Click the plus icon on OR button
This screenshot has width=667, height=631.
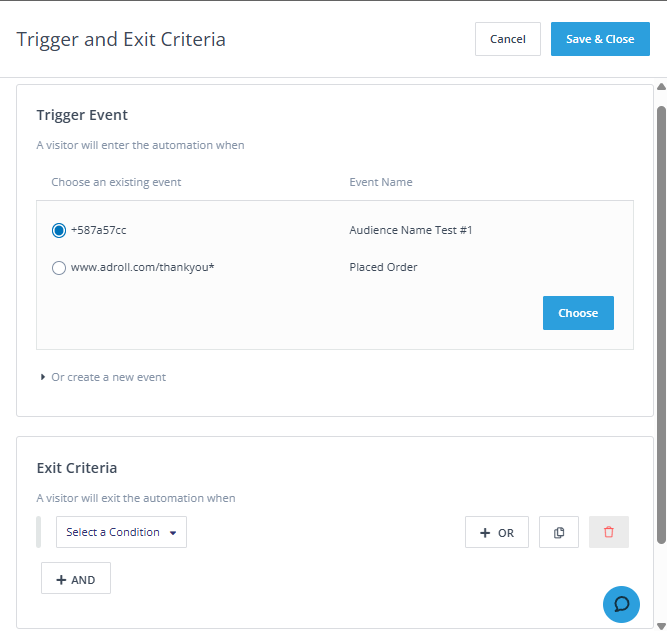coord(485,533)
